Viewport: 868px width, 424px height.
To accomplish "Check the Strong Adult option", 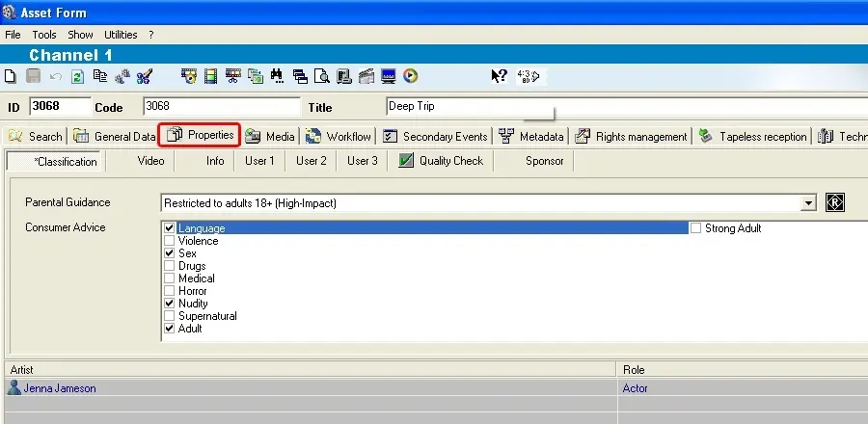I will [x=696, y=228].
